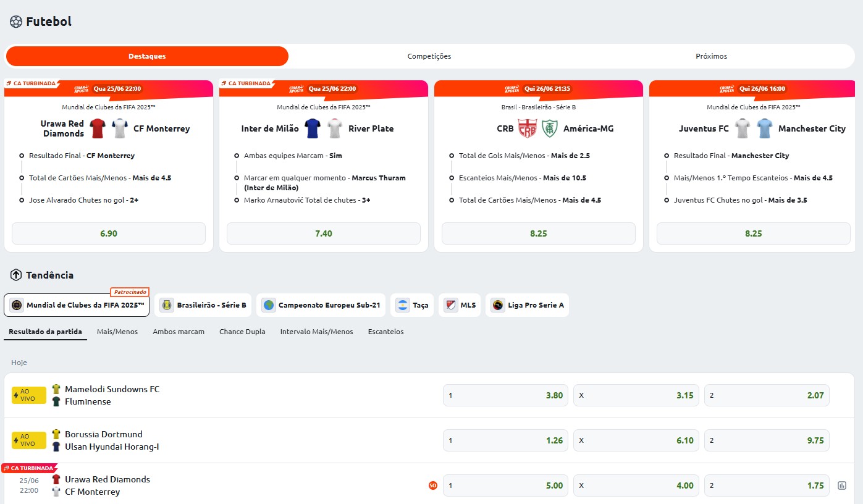Image resolution: width=863 pixels, height=504 pixels.
Task: Click the orange SO badge icon
Action: (x=433, y=485)
